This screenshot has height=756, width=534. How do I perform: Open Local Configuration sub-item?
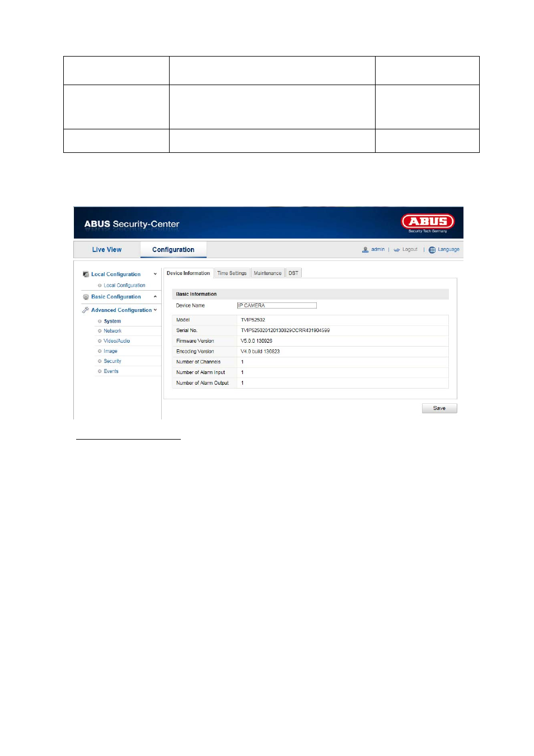coord(124,286)
